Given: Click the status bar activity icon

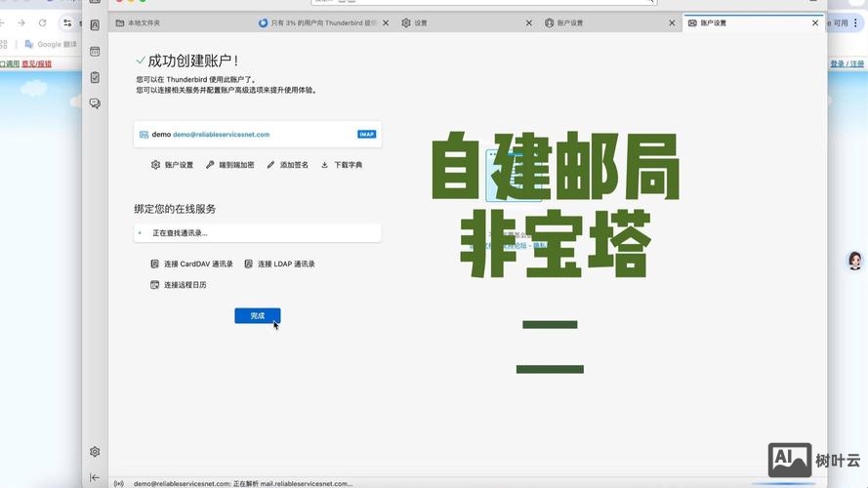Looking at the screenshot, I should pos(118,483).
